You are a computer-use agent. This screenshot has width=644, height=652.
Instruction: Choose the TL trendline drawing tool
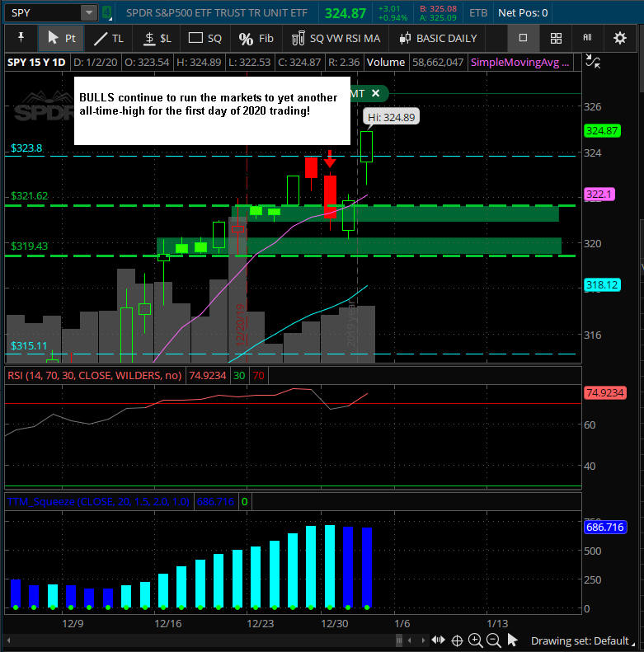click(x=108, y=38)
